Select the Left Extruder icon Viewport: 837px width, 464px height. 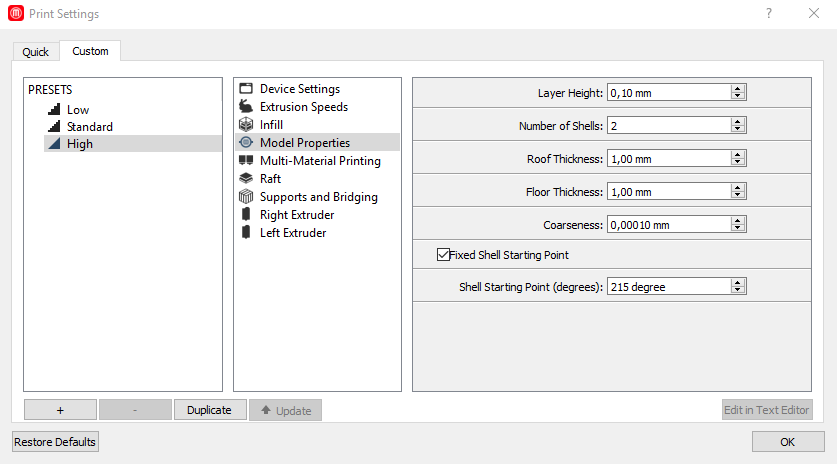[x=245, y=233]
